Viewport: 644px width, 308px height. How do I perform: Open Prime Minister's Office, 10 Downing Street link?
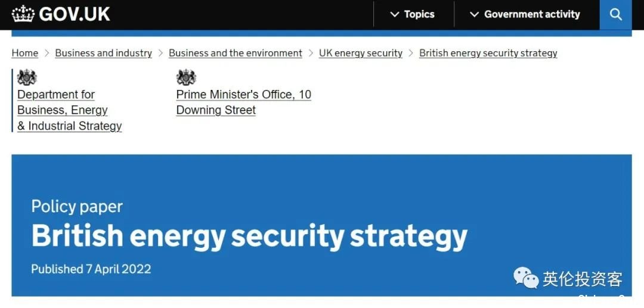[x=243, y=102]
